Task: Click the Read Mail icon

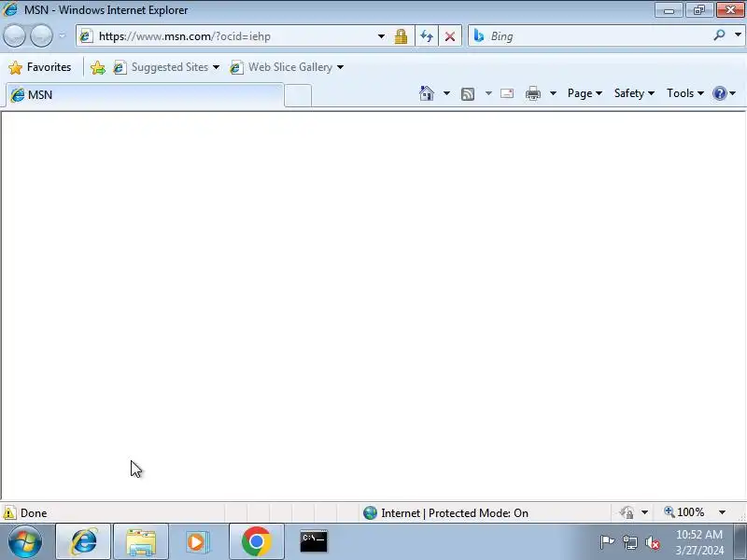Action: 507,93
